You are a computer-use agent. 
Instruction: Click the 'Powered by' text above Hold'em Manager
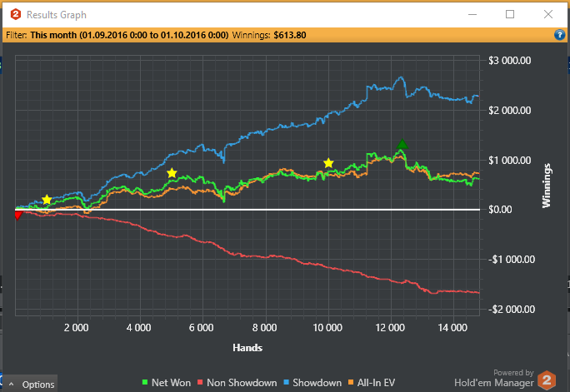pyautogui.click(x=513, y=372)
